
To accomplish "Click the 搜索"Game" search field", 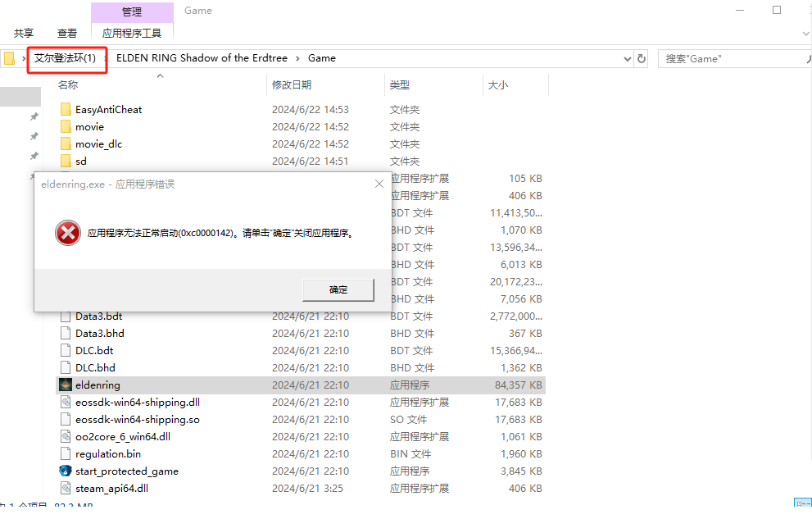I will click(x=729, y=58).
